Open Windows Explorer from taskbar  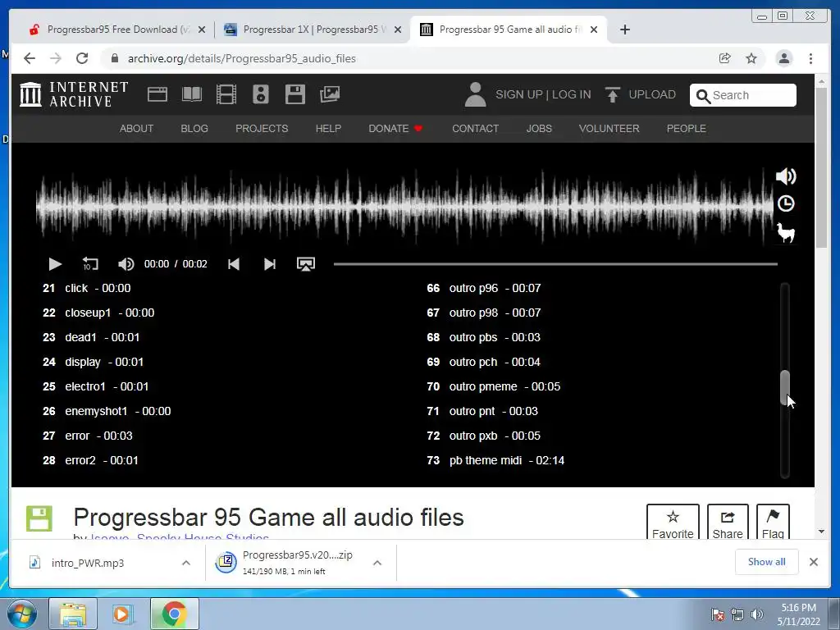pos(73,614)
